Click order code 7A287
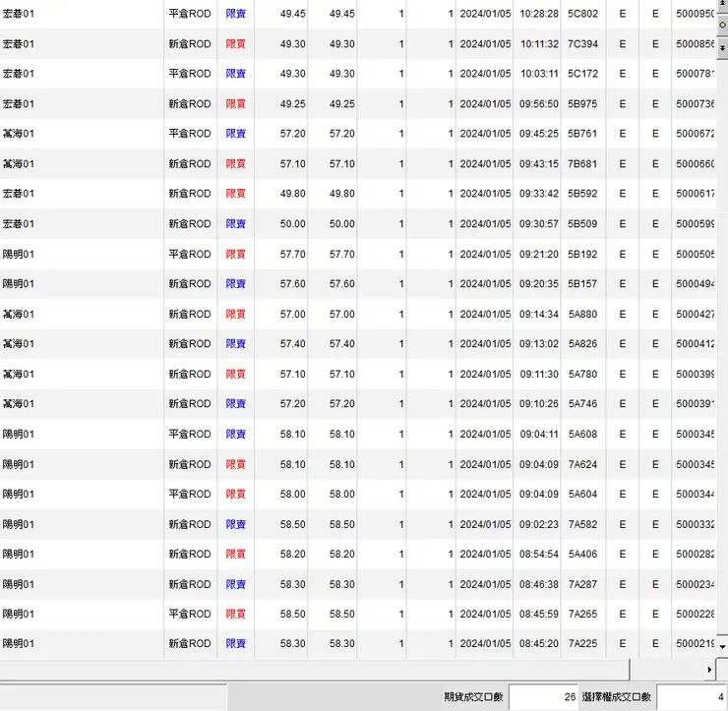The width and height of the screenshot is (728, 711). coord(582,584)
